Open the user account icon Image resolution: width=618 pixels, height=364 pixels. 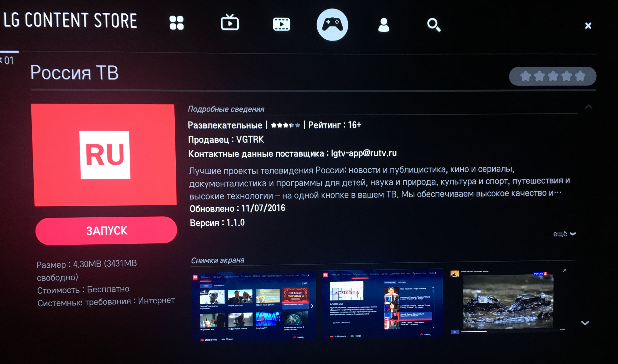(383, 25)
